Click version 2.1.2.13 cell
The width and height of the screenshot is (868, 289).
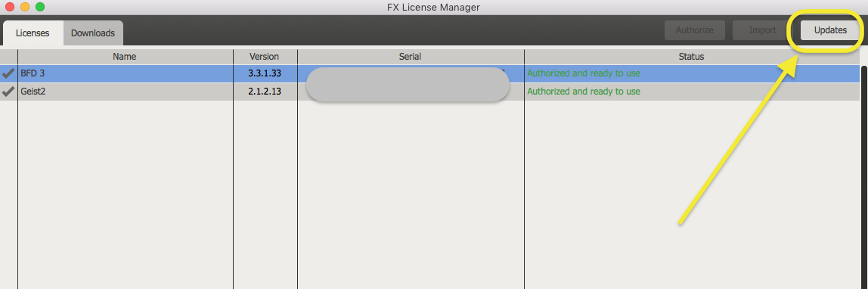265,92
